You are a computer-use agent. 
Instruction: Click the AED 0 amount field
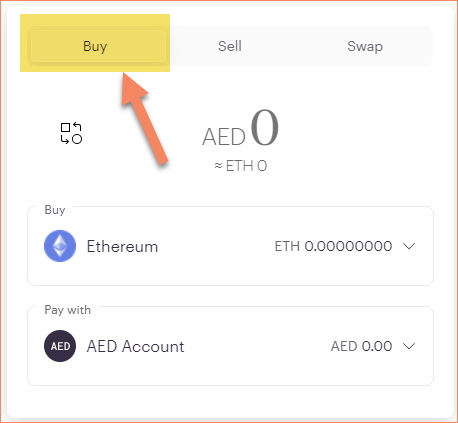point(241,129)
